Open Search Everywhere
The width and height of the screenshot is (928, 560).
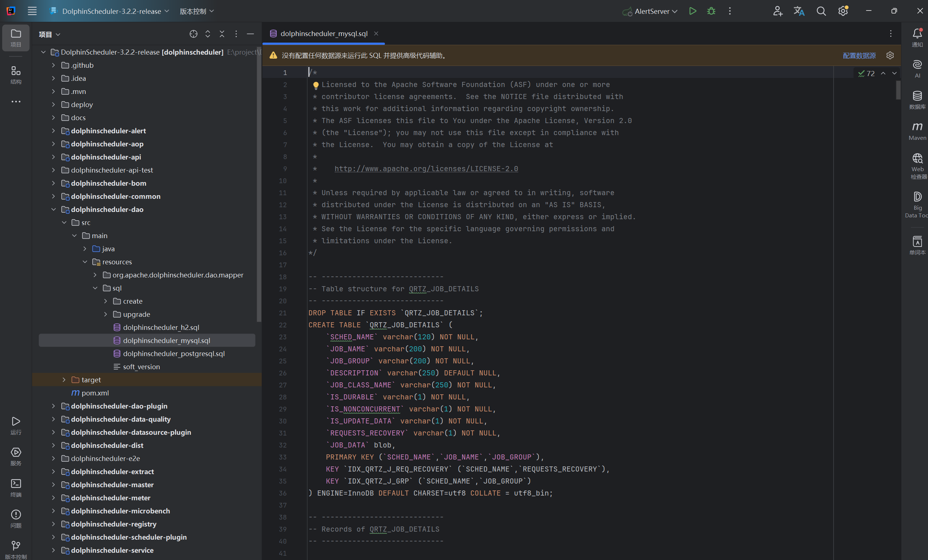pos(822,11)
